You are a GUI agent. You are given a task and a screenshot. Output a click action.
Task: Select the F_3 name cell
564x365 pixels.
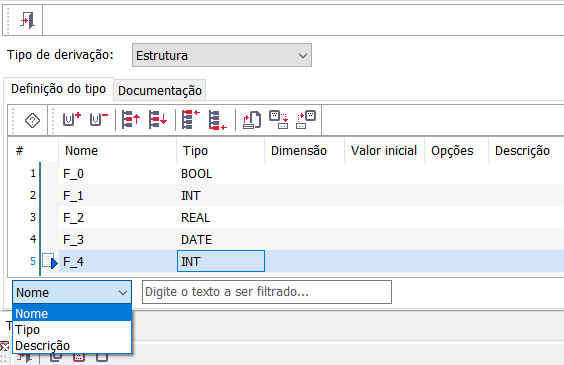118,239
